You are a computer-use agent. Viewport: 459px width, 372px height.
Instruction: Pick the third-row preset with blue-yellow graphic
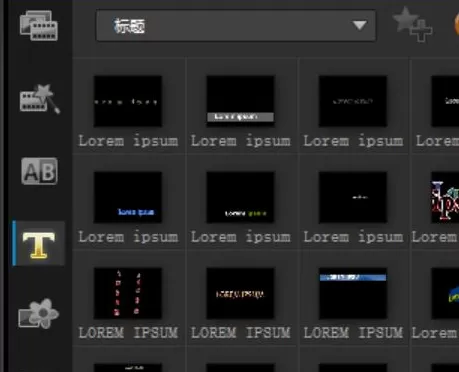(445, 293)
